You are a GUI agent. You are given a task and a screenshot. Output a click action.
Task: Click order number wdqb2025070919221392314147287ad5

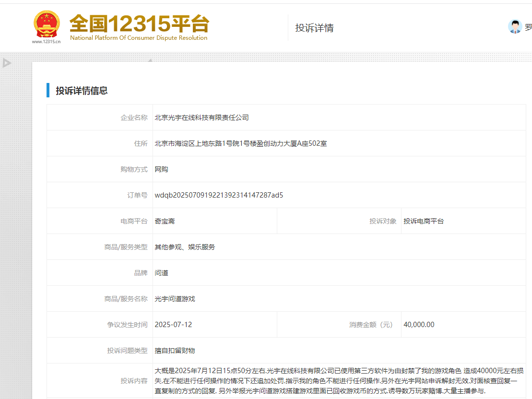tap(219, 195)
